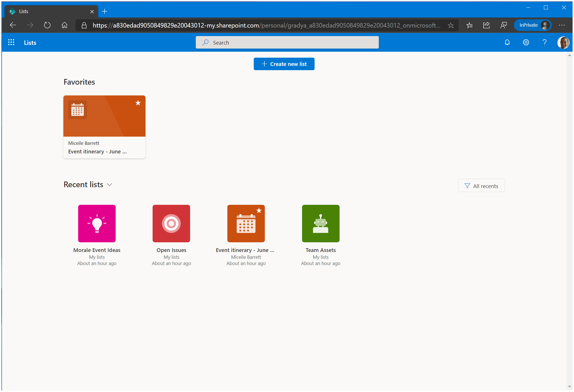The height and width of the screenshot is (392, 574).
Task: Open the Microsoft 365 app launcher waffle
Action: pos(11,42)
